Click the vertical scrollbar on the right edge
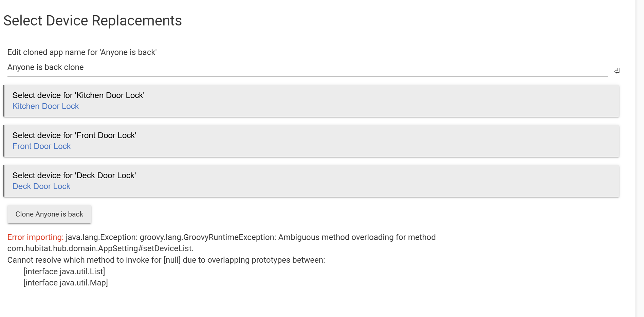Viewport: 644px width, 317px height. pyautogui.click(x=640, y=158)
